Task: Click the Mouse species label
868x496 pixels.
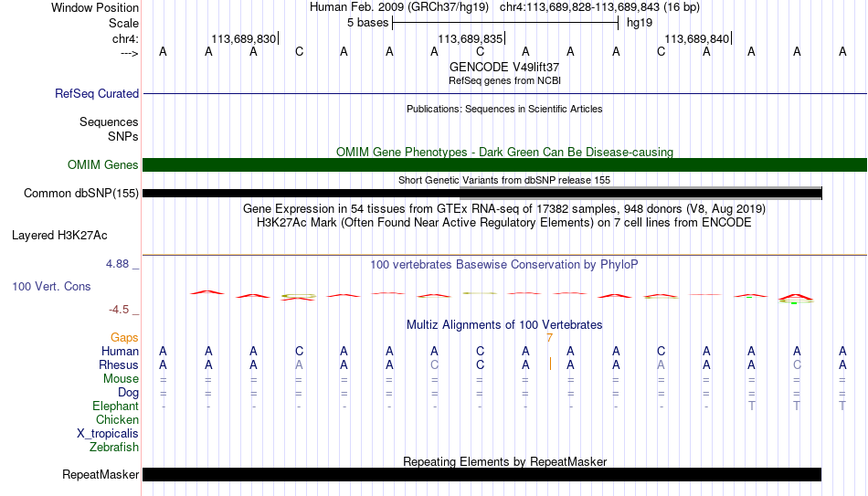Action: 121,379
